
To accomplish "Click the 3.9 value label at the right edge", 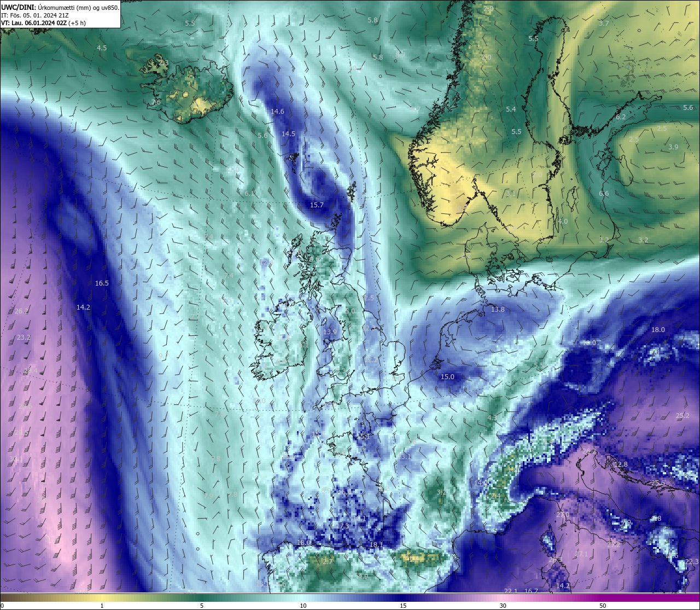I will coord(673,147).
